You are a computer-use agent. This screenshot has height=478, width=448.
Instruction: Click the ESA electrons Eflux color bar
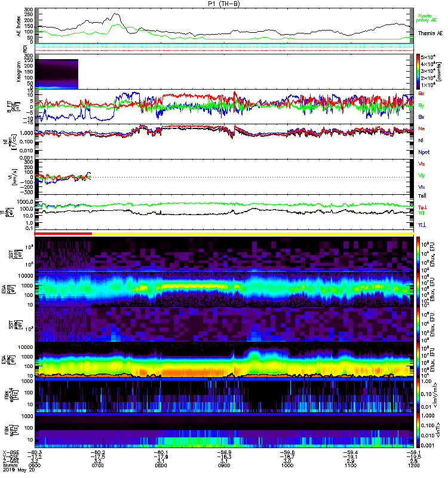pyautogui.click(x=418, y=360)
